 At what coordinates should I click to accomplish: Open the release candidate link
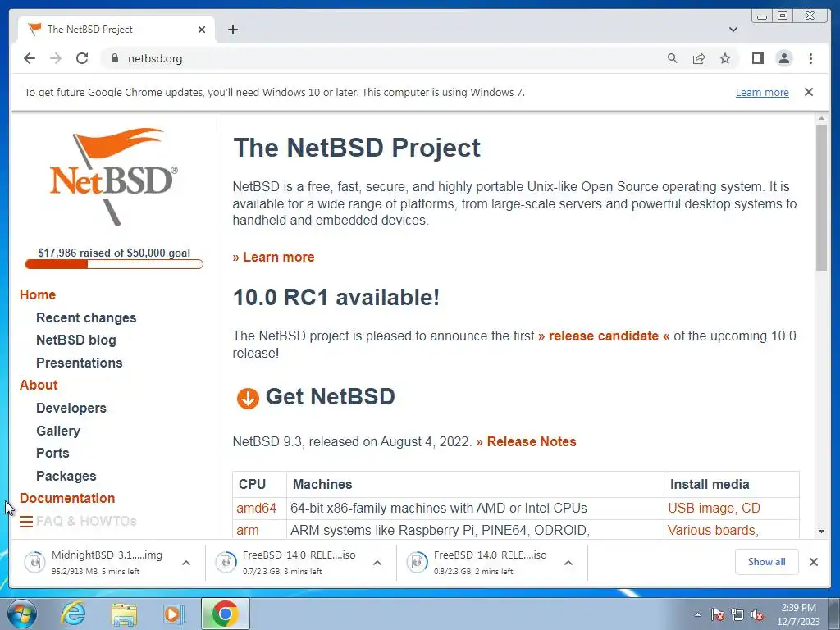(604, 336)
